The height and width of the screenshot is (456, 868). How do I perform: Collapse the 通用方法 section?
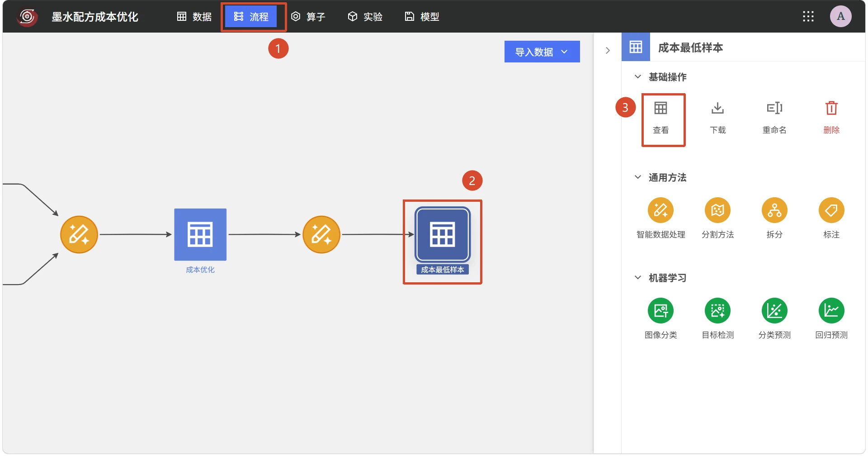tap(637, 177)
